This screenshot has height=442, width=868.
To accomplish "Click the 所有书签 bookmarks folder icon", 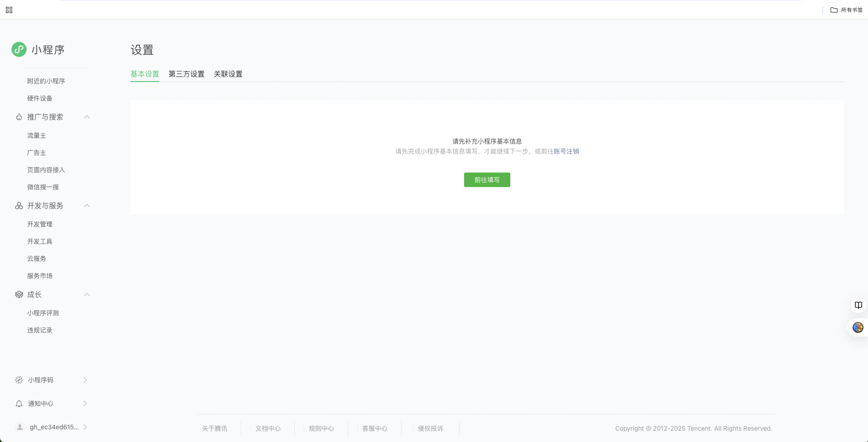I will 834,10.
